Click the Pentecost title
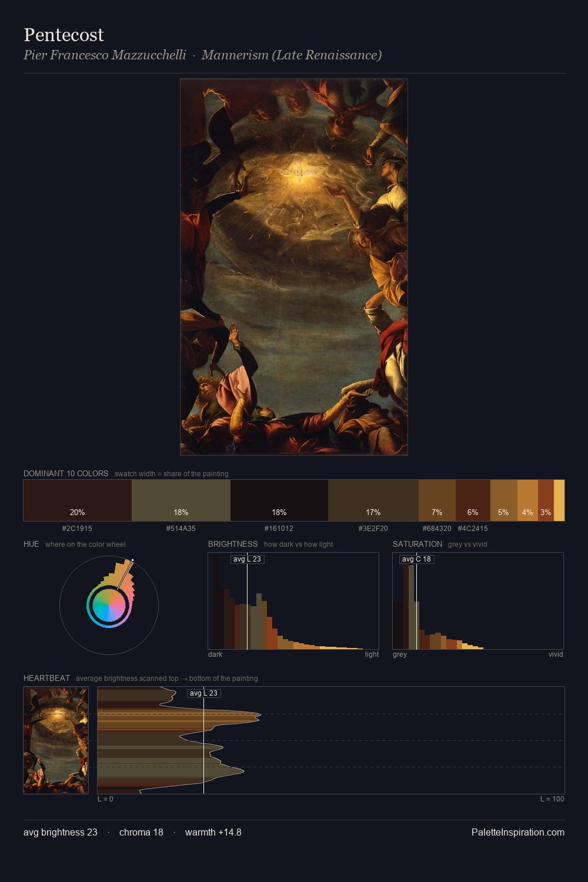 64,35
